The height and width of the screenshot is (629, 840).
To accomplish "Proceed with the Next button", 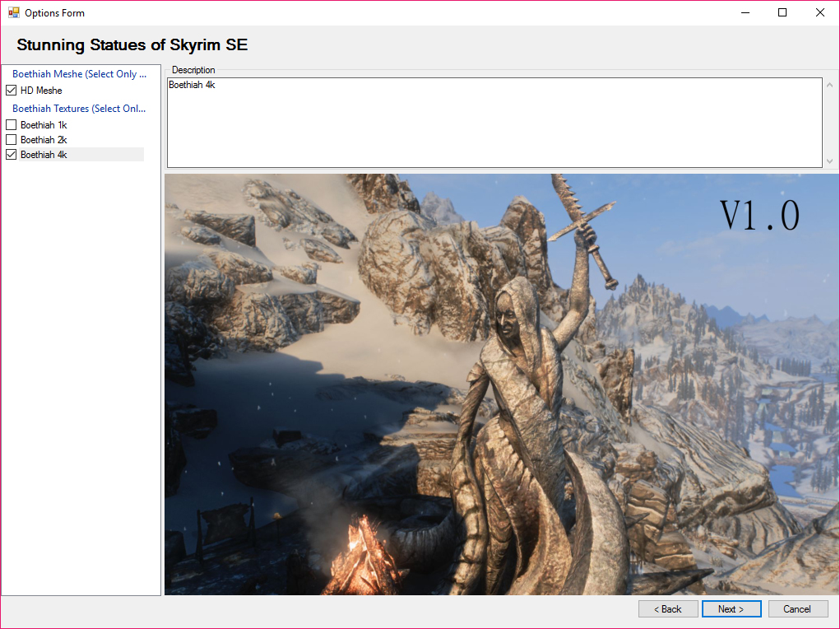I will pyautogui.click(x=731, y=609).
